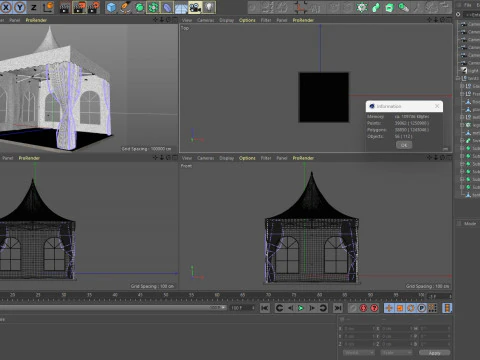Screen dimensions: 480x360
Task: Click zoom-camera icon of Front viewport
Action: 436,158
